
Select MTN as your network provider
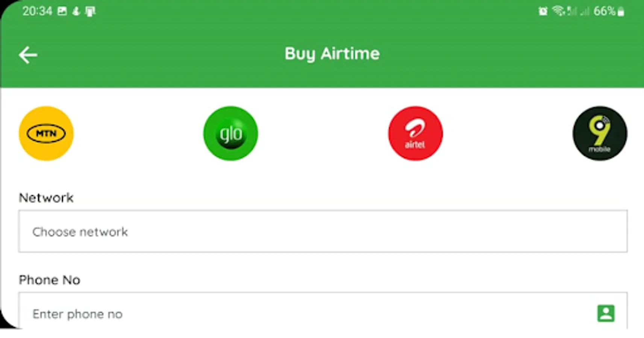tap(46, 134)
